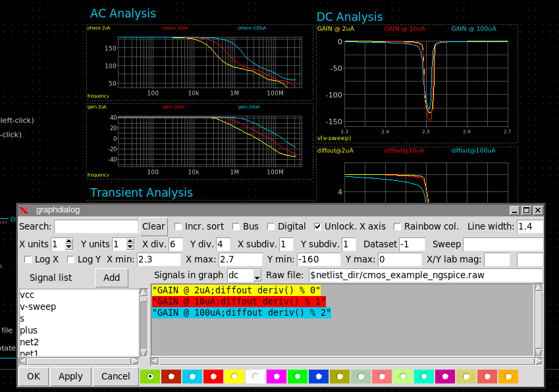Select the magenta color swatch

pyautogui.click(x=277, y=377)
